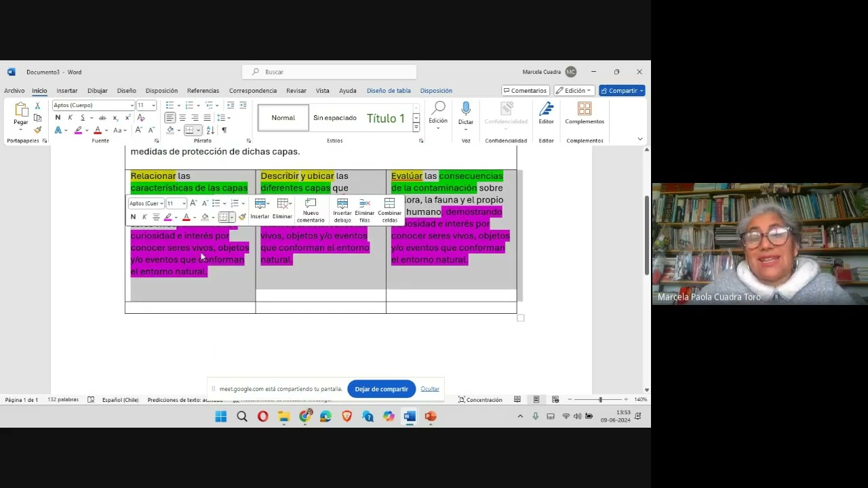Click the Copy icon in Portapapeles
Screen dimensions: 868x488
pos(38,118)
